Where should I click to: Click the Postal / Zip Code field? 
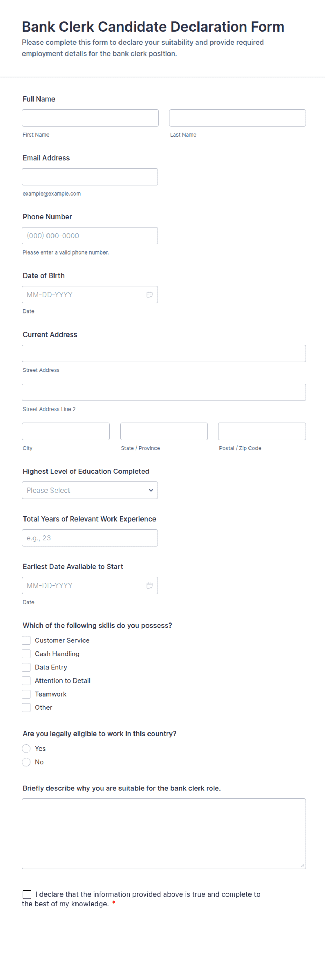262,431
